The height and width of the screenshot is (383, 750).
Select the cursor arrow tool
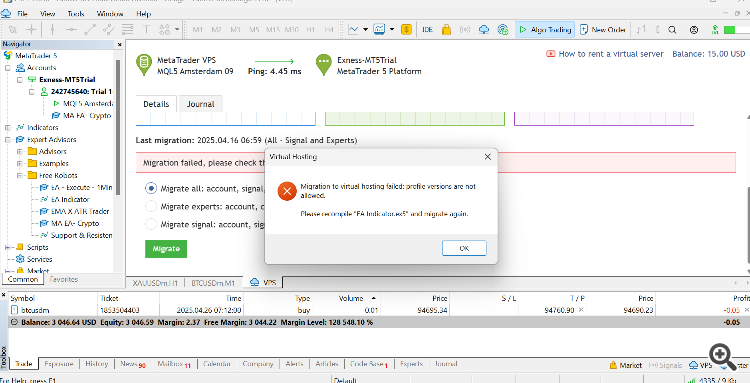click(x=12, y=30)
